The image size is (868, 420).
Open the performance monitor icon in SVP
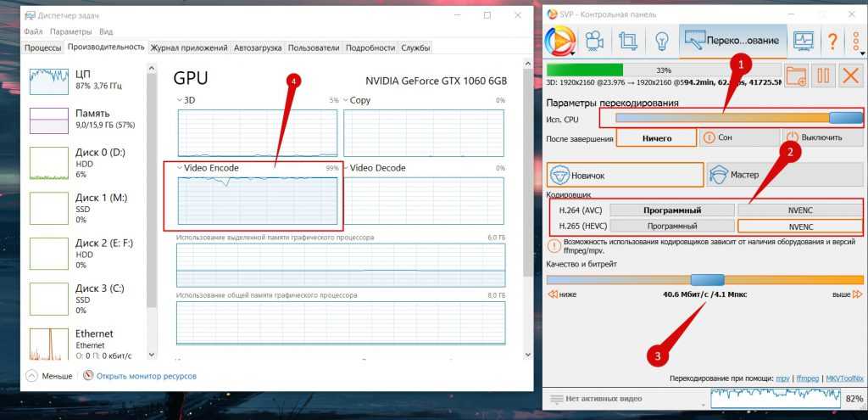803,41
